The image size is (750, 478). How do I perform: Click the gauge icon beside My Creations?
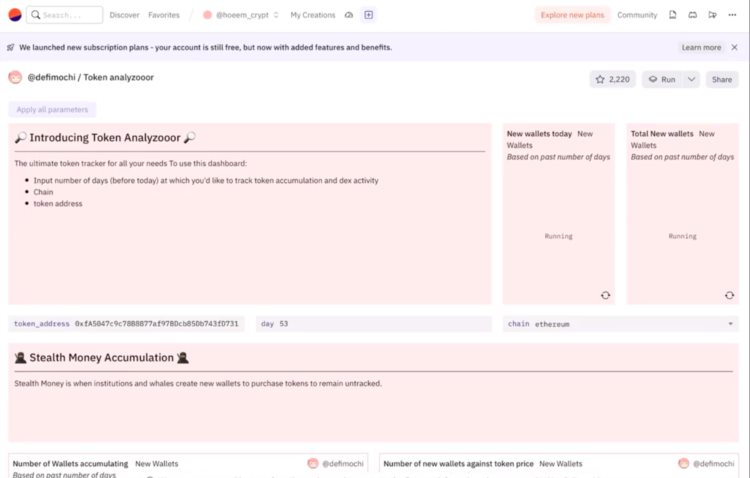(349, 15)
